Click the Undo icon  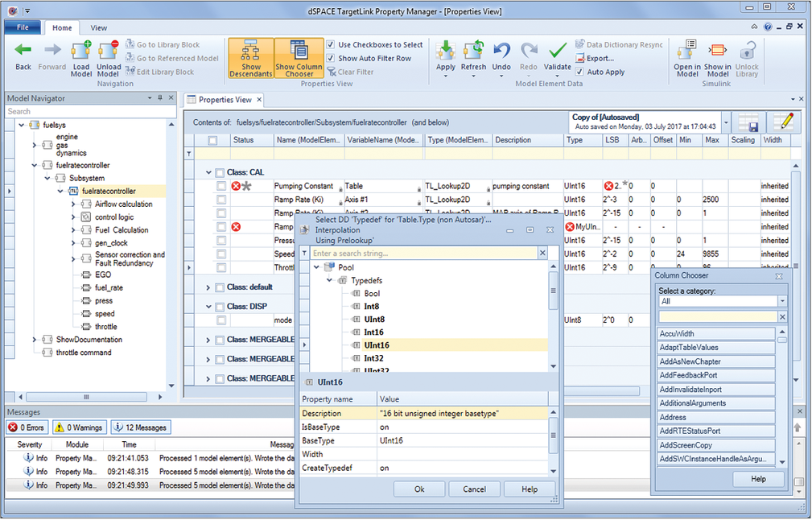pos(501,51)
